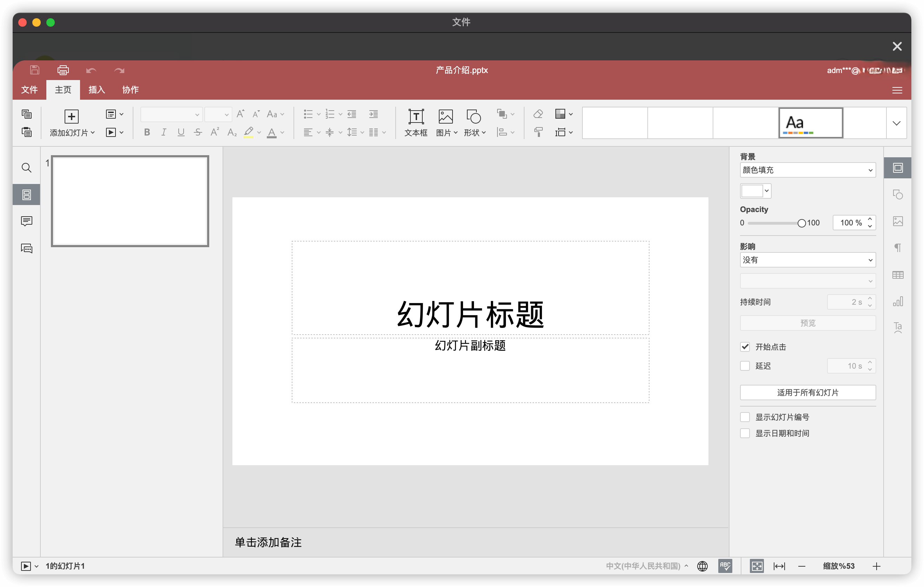Click the Save icon in title bar

pyautogui.click(x=34, y=70)
